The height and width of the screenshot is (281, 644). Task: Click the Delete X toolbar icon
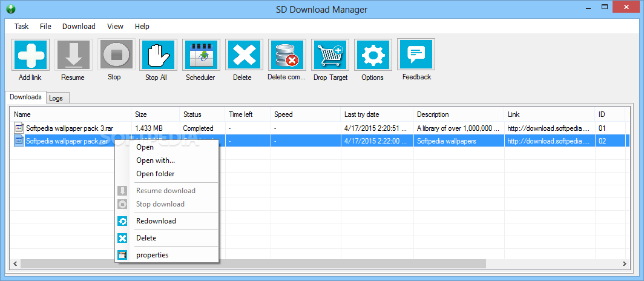(x=244, y=55)
